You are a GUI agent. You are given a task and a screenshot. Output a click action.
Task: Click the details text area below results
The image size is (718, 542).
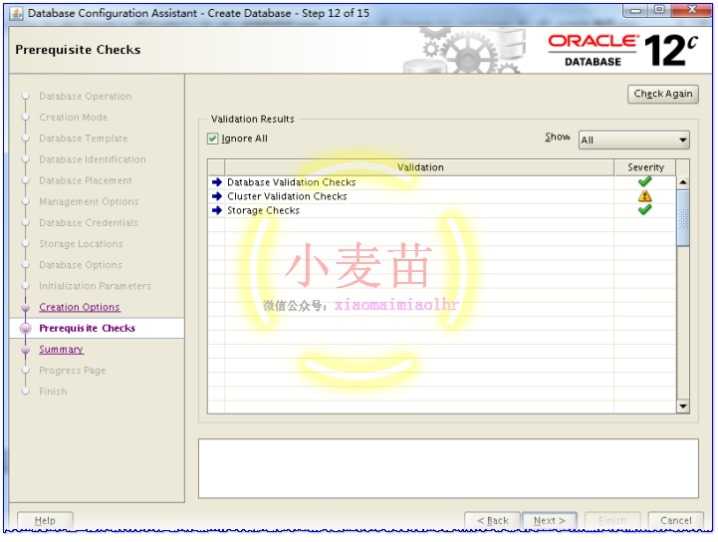click(x=448, y=468)
